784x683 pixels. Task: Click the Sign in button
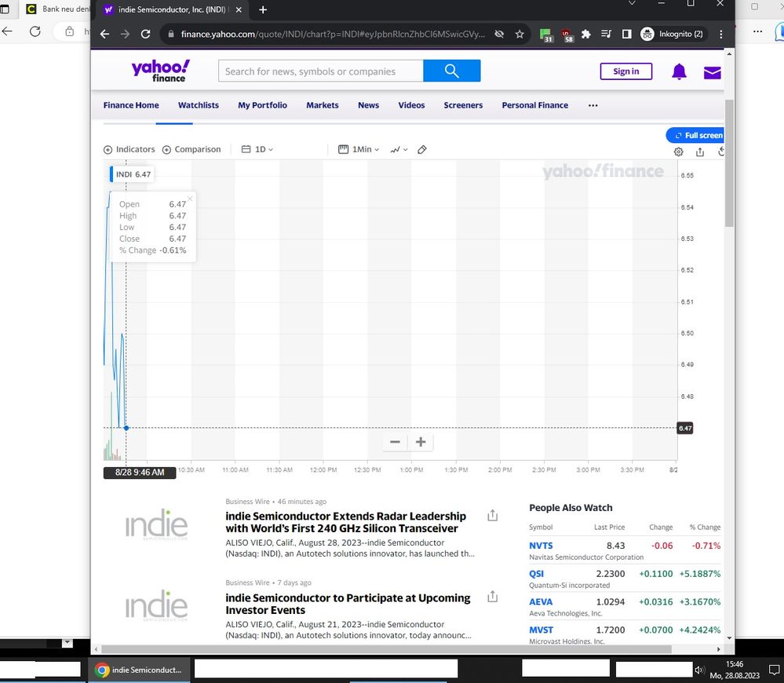(626, 71)
